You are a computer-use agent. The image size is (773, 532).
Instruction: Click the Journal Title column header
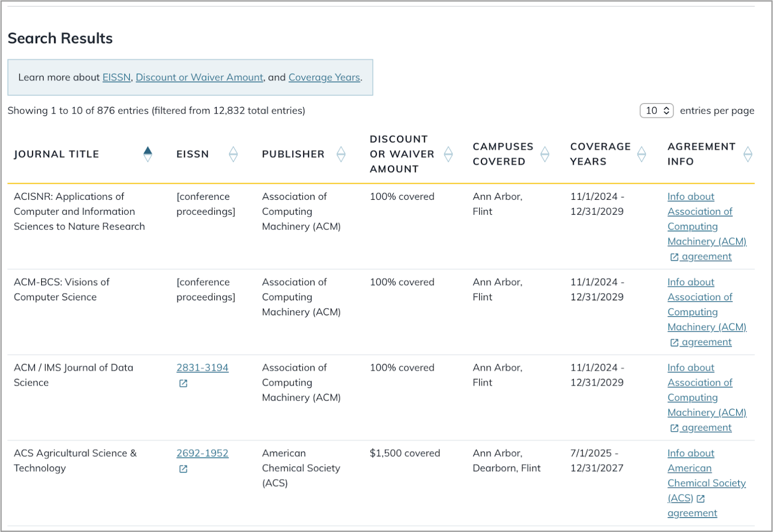(57, 154)
